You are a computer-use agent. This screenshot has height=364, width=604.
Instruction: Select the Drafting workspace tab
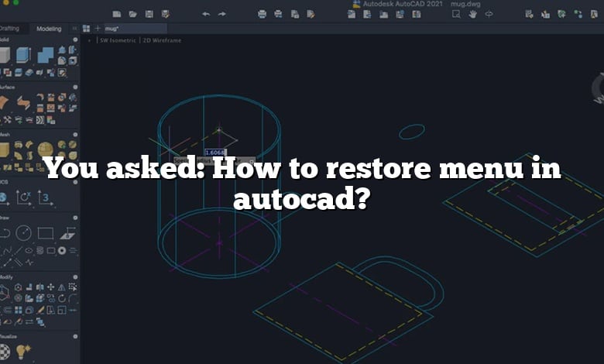9,29
